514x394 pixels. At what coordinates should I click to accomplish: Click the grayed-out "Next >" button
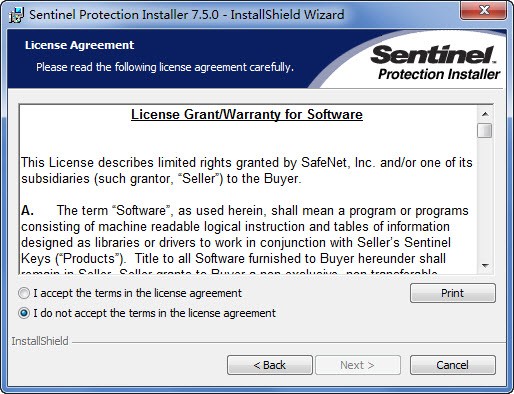click(x=358, y=365)
